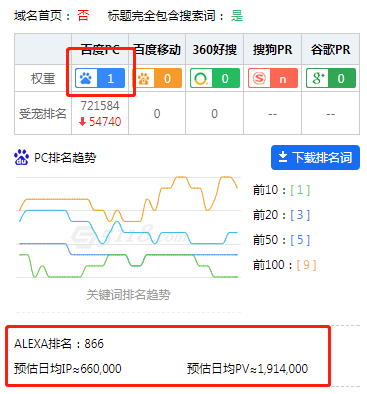This screenshot has width=367, height=394.
Task: Click the red ranking drop 54740
Action: (x=100, y=121)
